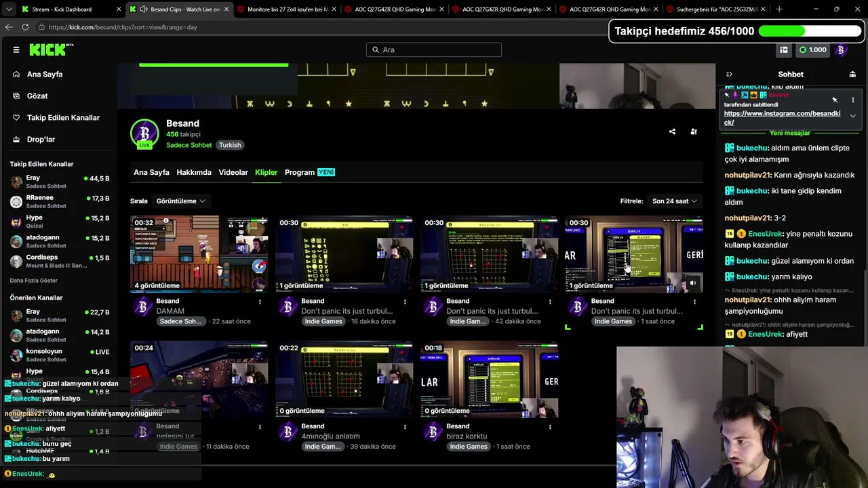Play the 4mınoğlu anlatım clip
The height and width of the screenshot is (488, 868).
[x=344, y=380]
